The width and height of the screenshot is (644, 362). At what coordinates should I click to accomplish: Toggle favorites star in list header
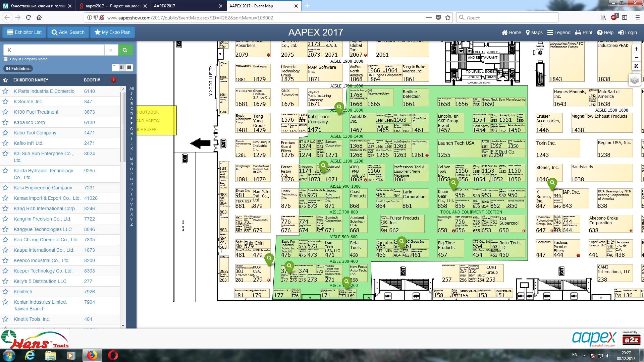pyautogui.click(x=5, y=80)
